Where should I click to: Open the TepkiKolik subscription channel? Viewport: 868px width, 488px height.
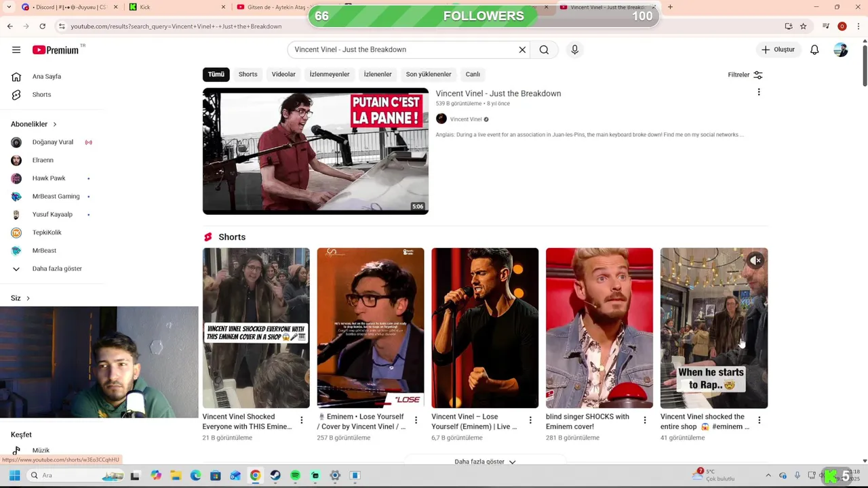(47, 232)
